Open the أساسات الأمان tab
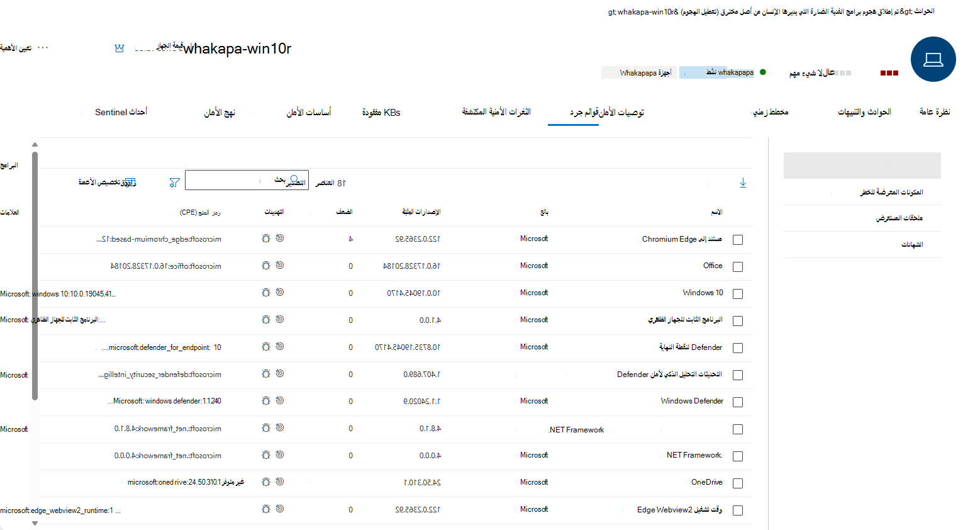 309,113
